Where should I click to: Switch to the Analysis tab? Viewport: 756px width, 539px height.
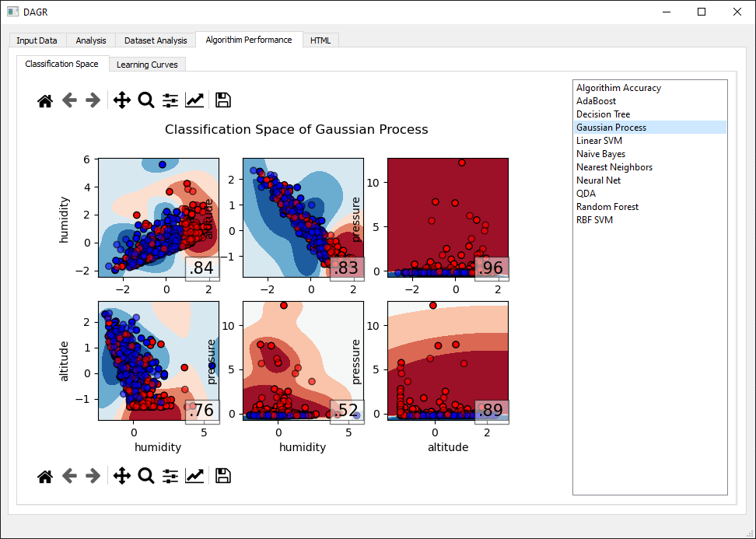coord(91,40)
